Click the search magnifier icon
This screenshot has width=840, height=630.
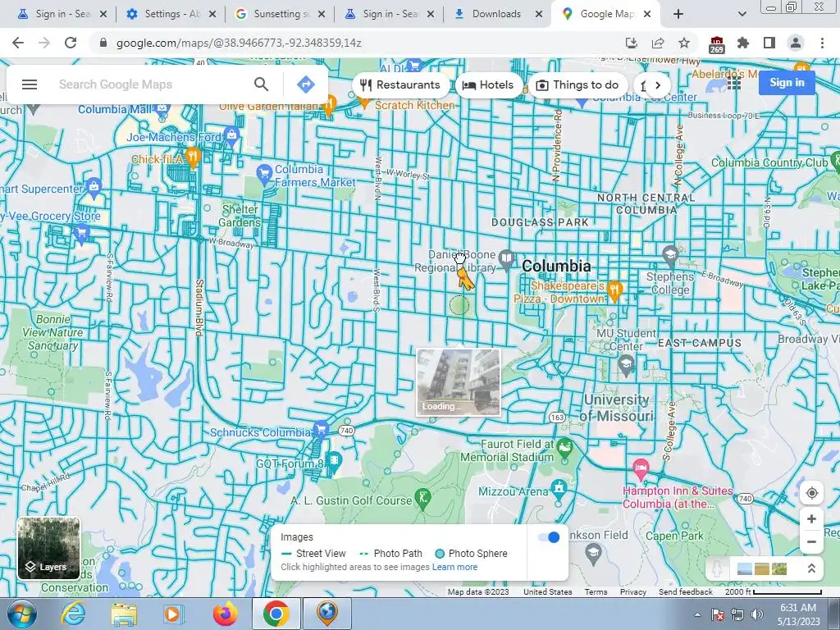[x=261, y=84]
